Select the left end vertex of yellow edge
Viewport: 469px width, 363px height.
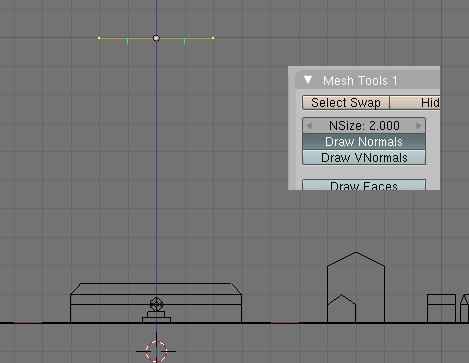(x=99, y=38)
